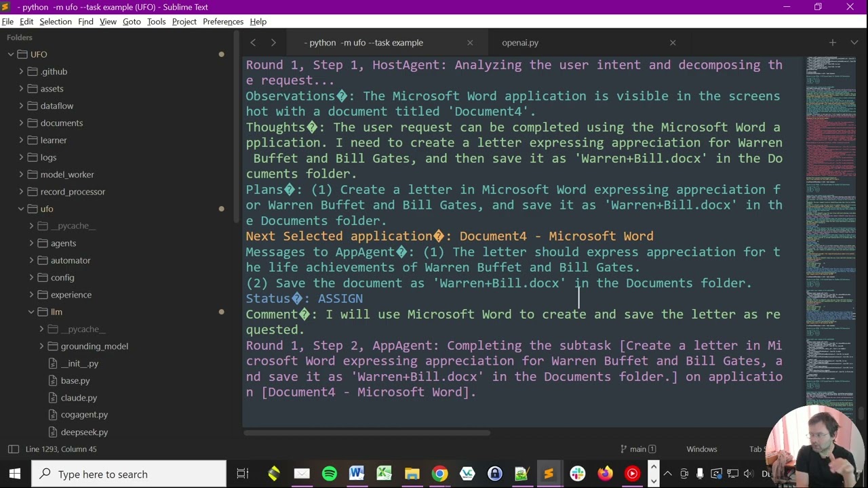The image size is (868, 488).
Task: Change line endings via Windows label
Action: (701, 449)
